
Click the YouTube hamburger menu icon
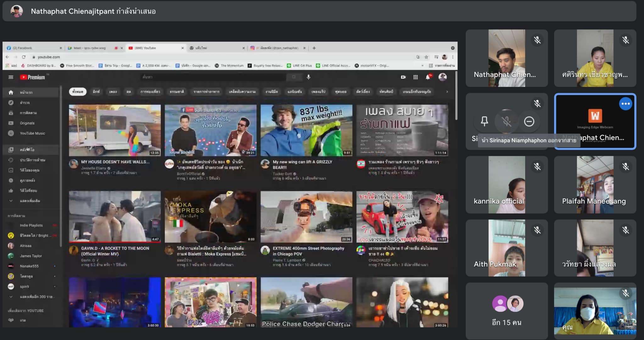[11, 77]
